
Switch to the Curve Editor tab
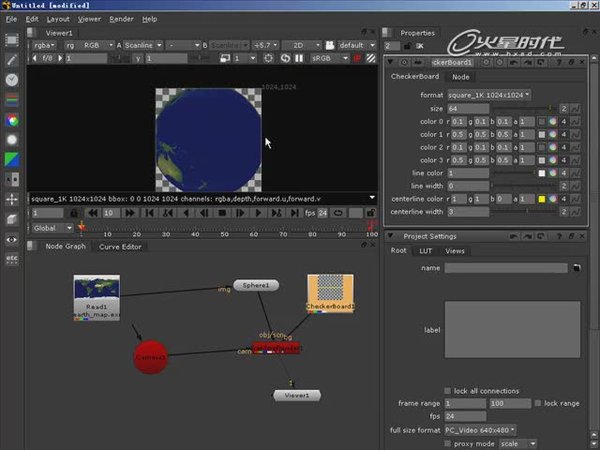(x=119, y=247)
